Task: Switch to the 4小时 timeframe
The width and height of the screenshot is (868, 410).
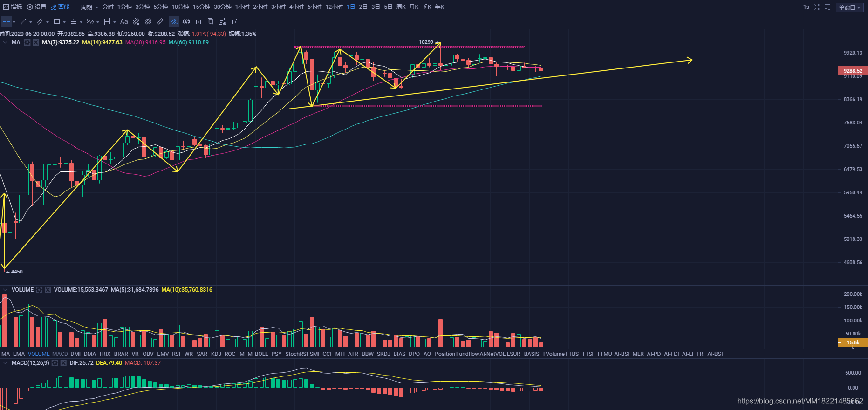Action: click(x=296, y=7)
